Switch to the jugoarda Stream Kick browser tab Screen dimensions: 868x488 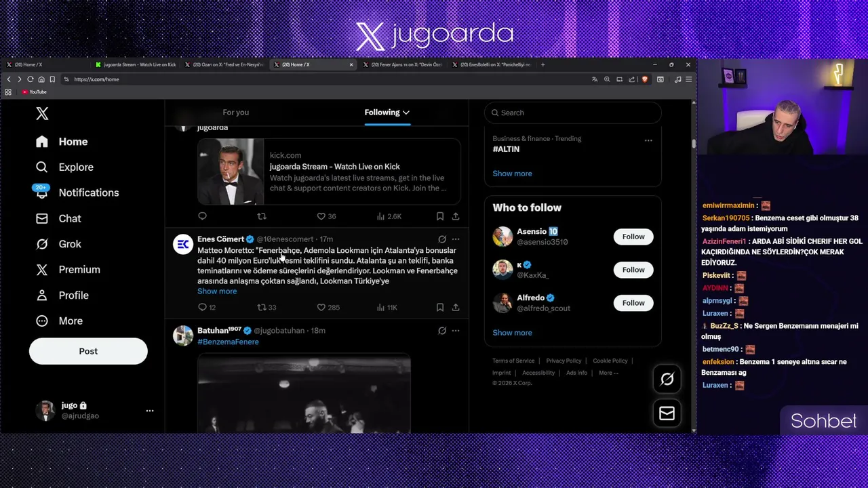point(136,64)
